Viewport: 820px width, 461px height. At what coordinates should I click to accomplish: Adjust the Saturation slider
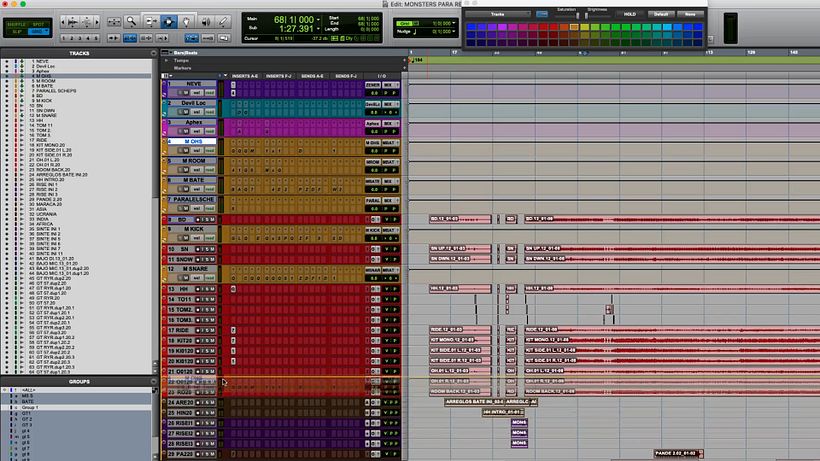[x=577, y=16]
